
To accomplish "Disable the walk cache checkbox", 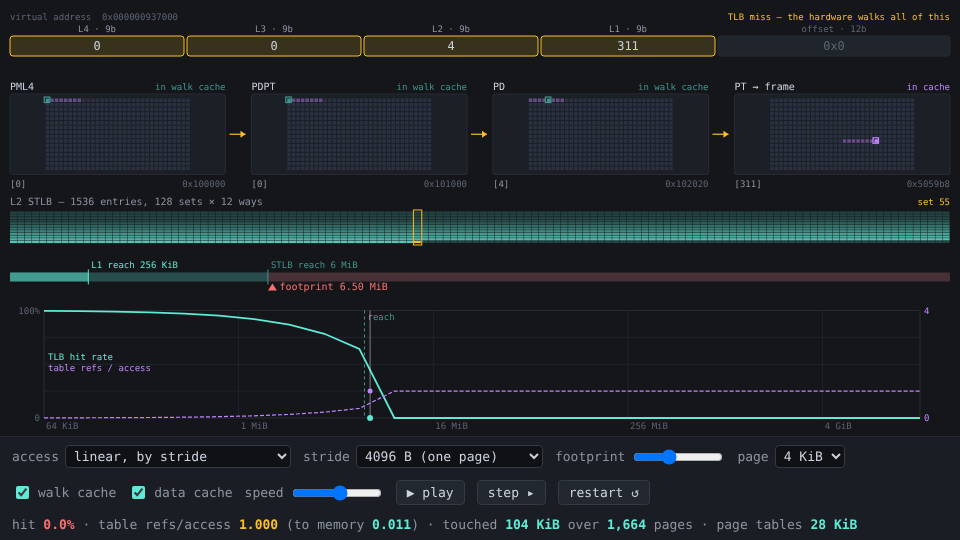I will pyautogui.click(x=23, y=492).
